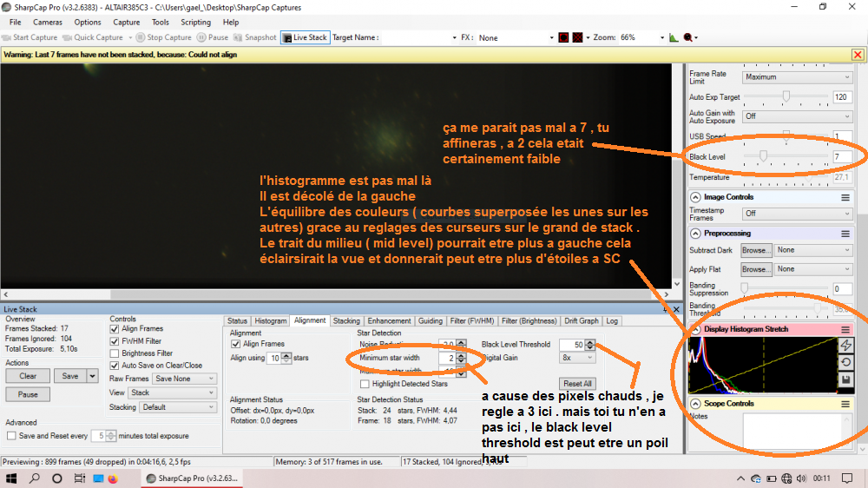Viewport: 868px width, 488px height.
Task: Collapse the Scope Controls section
Action: pyautogui.click(x=695, y=404)
